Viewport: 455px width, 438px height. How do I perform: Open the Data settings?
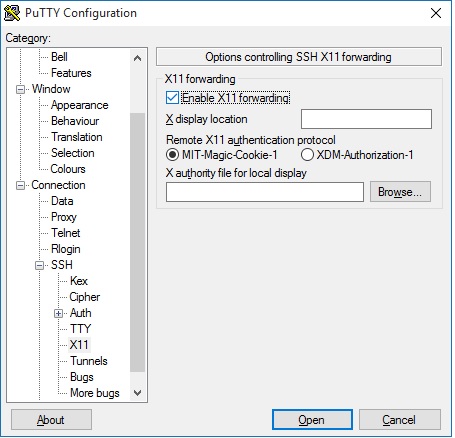coord(62,201)
